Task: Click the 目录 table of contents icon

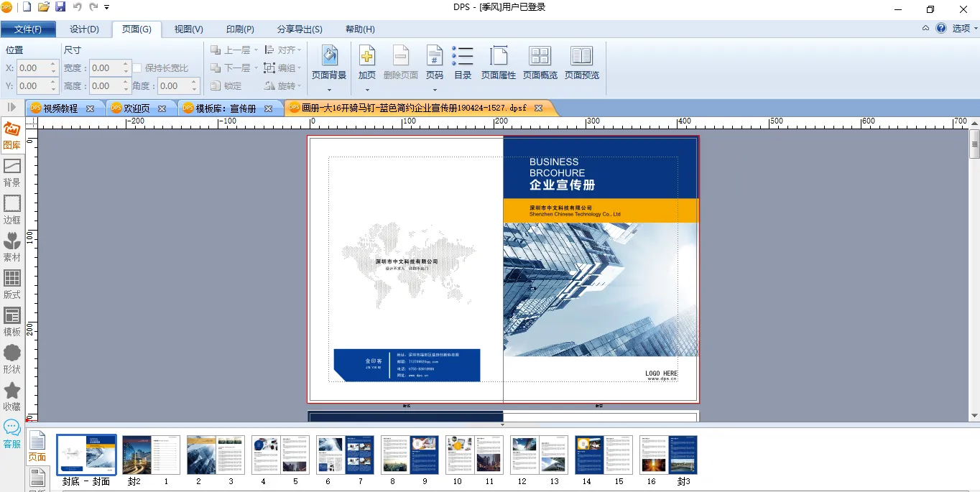Action: tap(463, 62)
